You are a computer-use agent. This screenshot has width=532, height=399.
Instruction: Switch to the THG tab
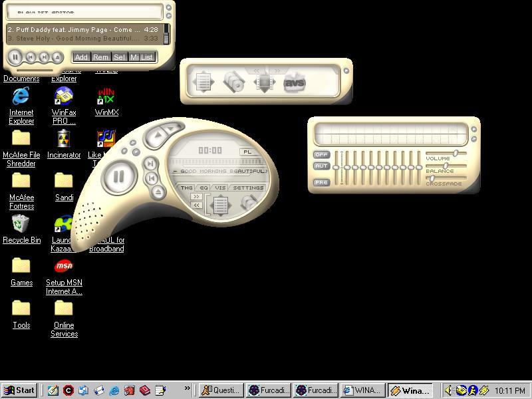tap(186, 188)
